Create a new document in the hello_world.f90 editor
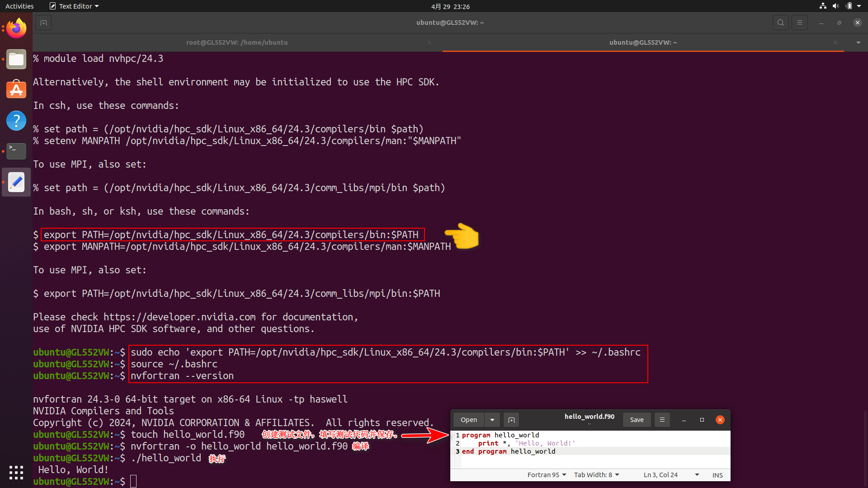Image resolution: width=868 pixels, height=488 pixels. [x=511, y=420]
